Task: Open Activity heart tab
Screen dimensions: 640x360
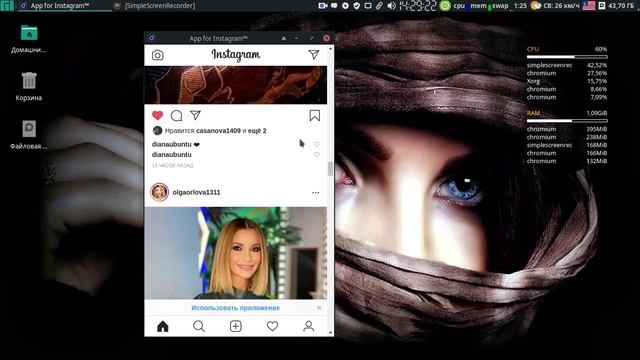Action: click(x=272, y=326)
